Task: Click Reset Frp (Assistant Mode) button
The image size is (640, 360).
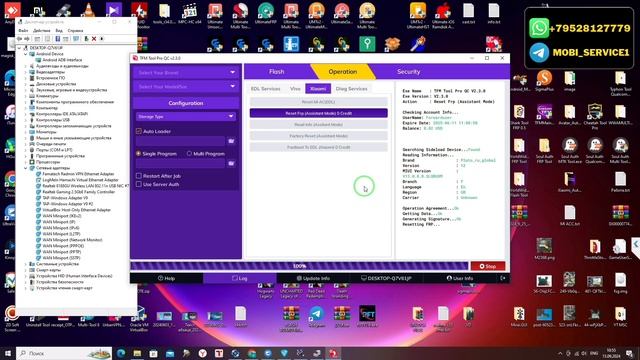Action: [319, 113]
